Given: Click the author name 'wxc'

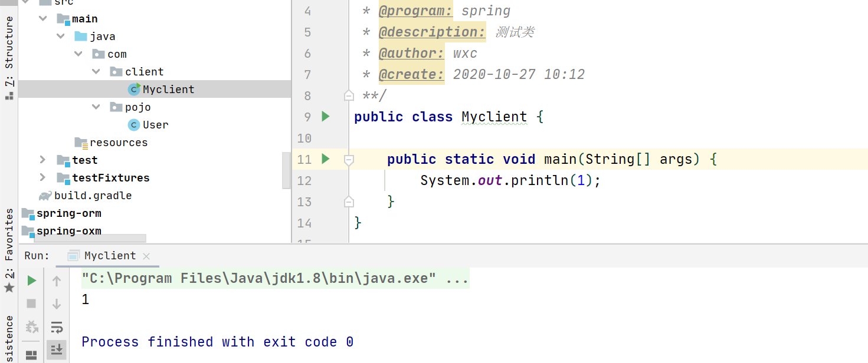Looking at the screenshot, I should point(466,54).
